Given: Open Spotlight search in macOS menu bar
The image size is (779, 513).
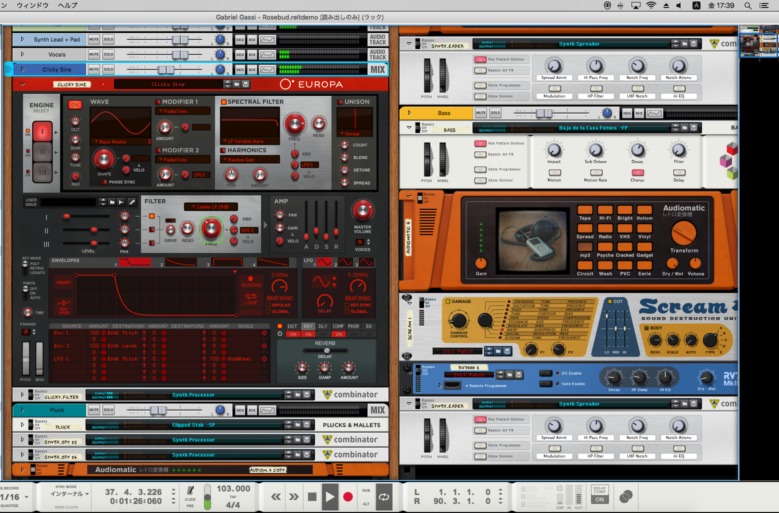Looking at the screenshot, I should (747, 5).
